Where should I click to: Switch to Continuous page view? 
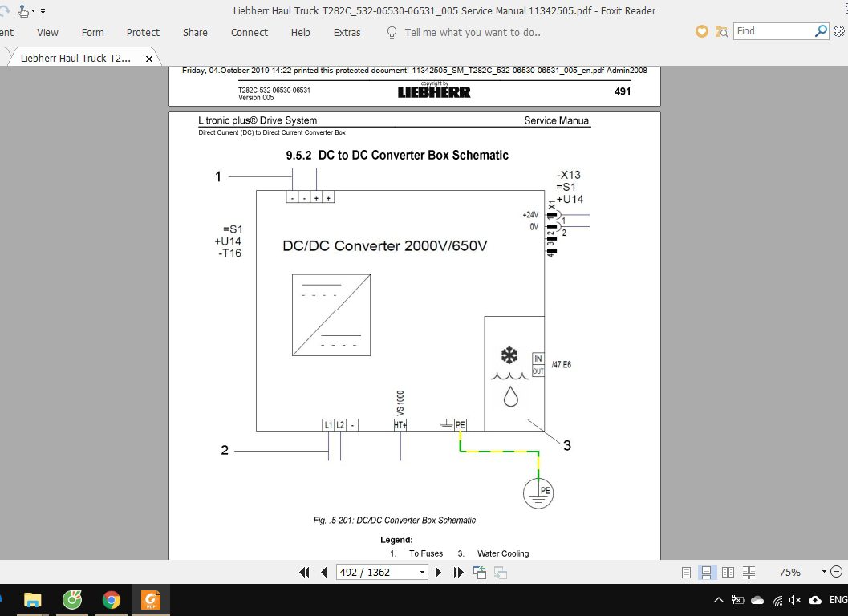(706, 572)
